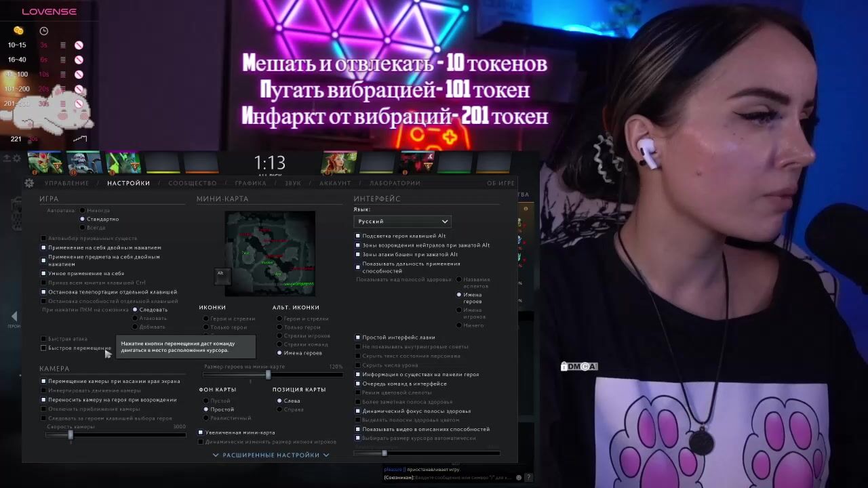Screen dimensions: 868x488
Task: Select the Всегда auto-attack radio option
Action: 83,228
